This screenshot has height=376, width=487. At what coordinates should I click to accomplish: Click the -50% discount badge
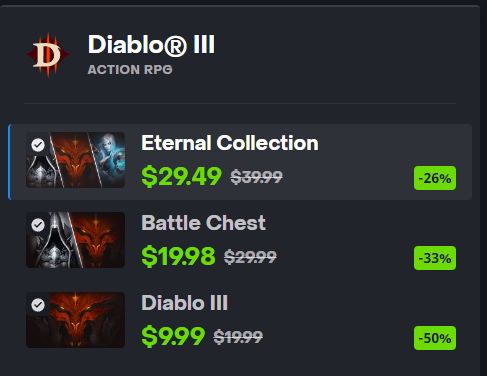[x=435, y=338]
